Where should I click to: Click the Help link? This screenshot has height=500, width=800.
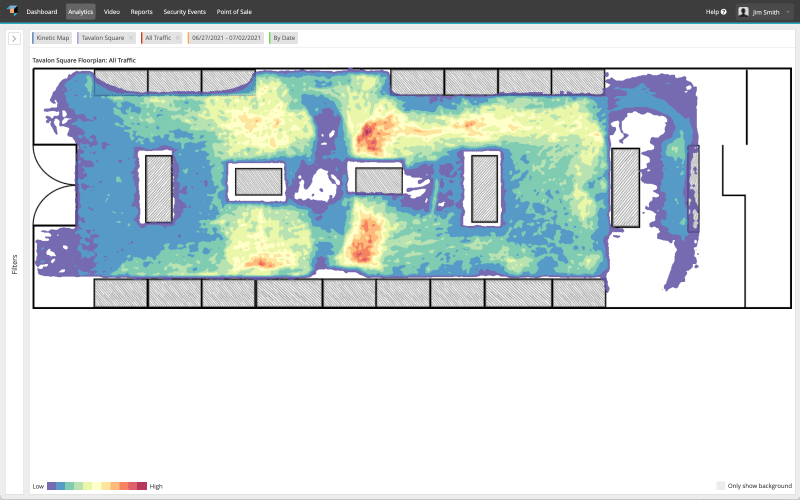(x=711, y=12)
